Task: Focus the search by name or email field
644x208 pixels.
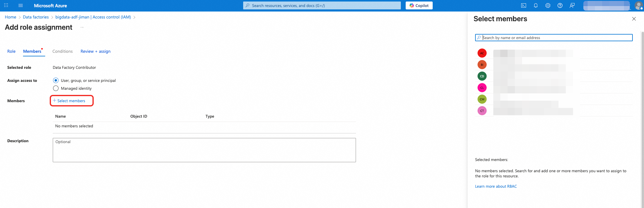Action: tap(554, 38)
